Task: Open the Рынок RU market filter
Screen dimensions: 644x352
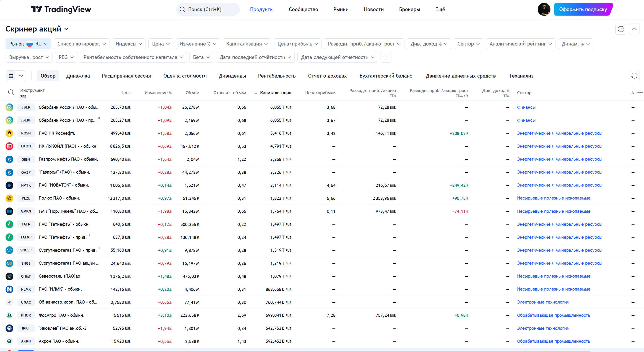Action: click(x=28, y=44)
